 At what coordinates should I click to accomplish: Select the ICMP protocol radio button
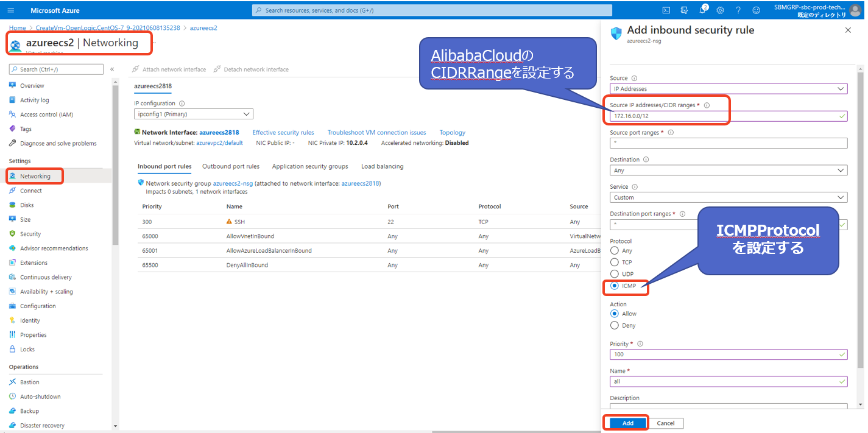[615, 286]
